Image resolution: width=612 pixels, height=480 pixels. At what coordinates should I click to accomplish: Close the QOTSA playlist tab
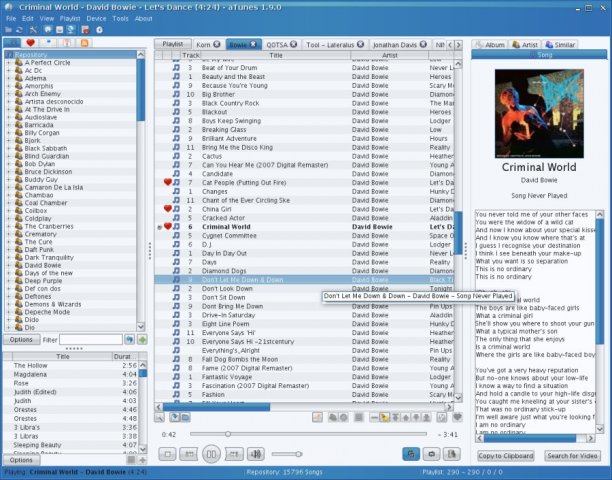click(294, 44)
